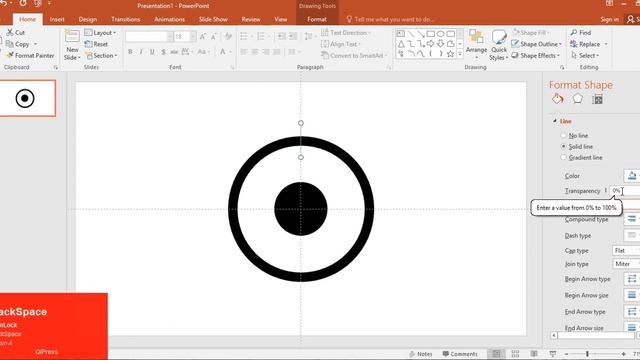
Task: Click Sign in
Action: [x=609, y=19]
